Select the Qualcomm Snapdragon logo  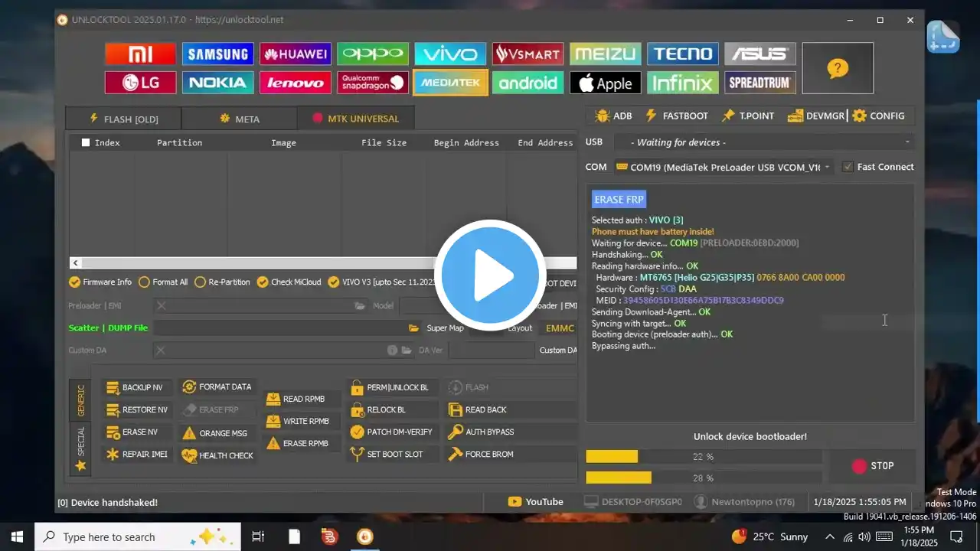pos(373,83)
